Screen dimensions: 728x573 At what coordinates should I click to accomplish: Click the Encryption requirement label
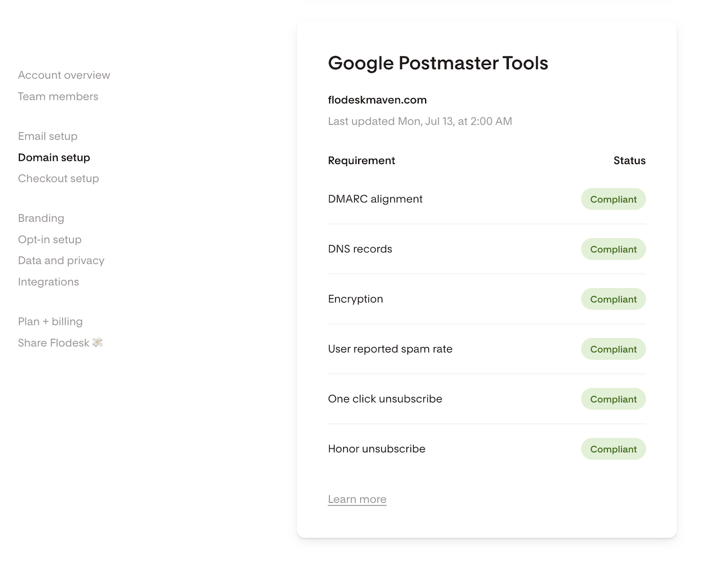(355, 299)
